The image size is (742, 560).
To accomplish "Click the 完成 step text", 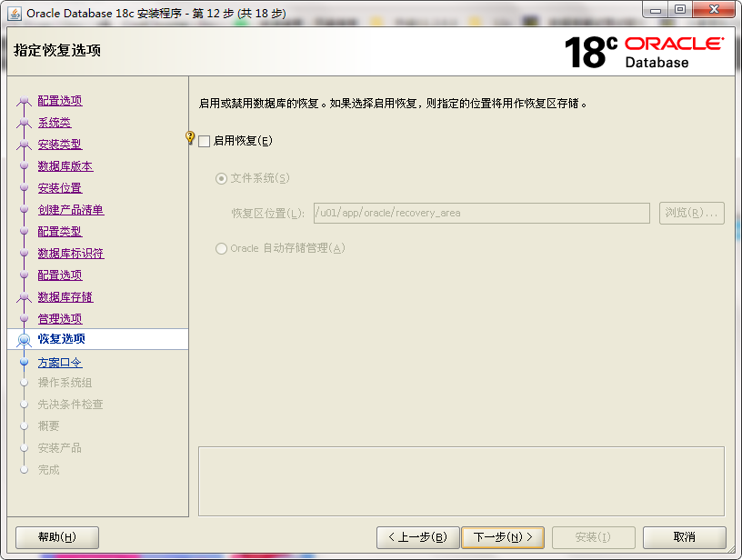I will pos(49,470).
